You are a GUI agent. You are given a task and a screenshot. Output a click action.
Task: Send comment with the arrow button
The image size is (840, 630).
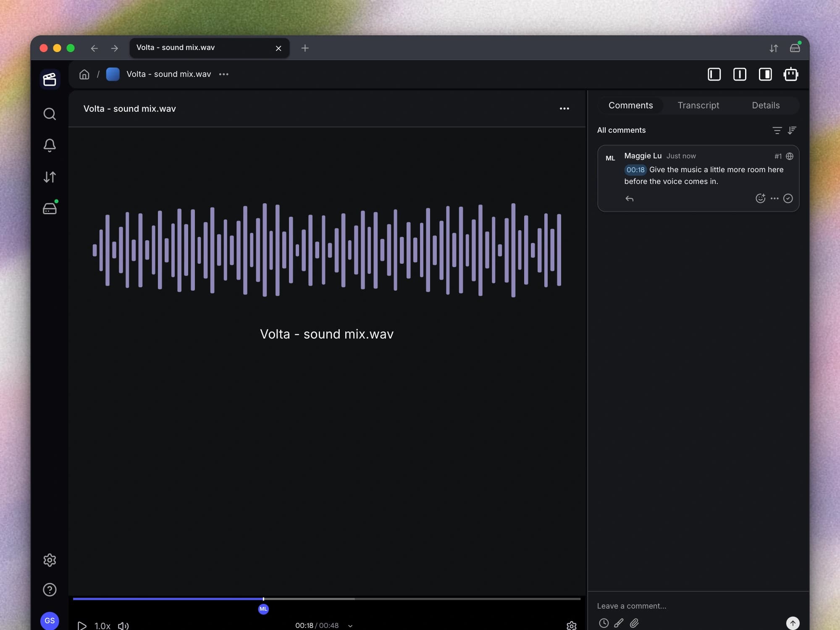(793, 623)
